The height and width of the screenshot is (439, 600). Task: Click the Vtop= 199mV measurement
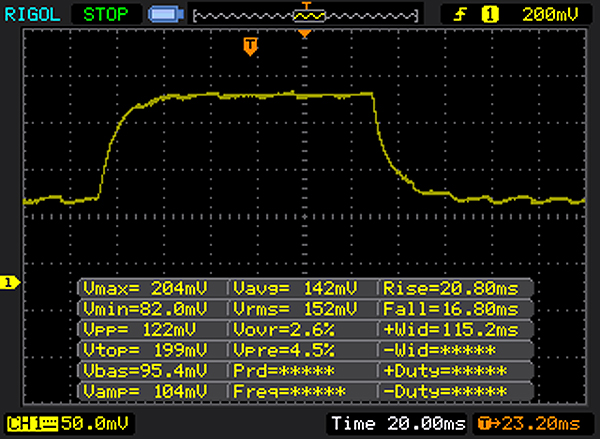(145, 350)
